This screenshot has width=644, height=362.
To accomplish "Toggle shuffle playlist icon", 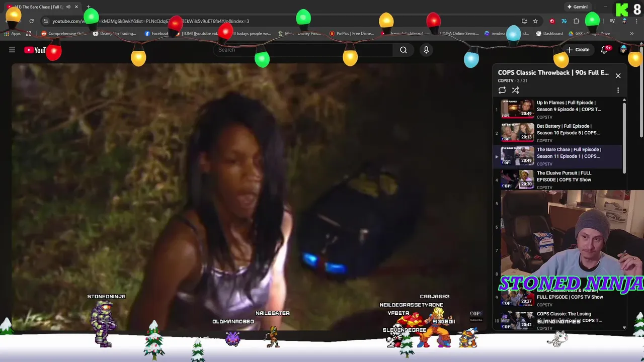I will click(515, 90).
